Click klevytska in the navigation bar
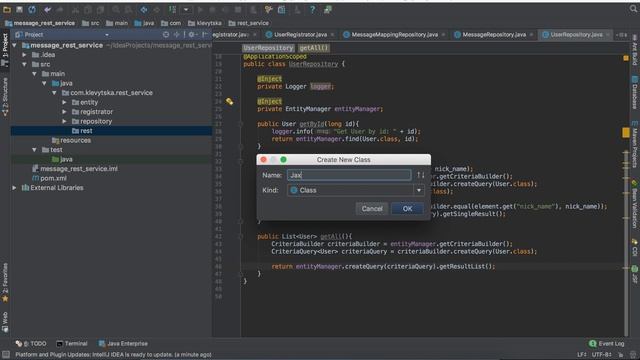Image resolution: width=640 pixels, height=360 pixels. pos(204,23)
